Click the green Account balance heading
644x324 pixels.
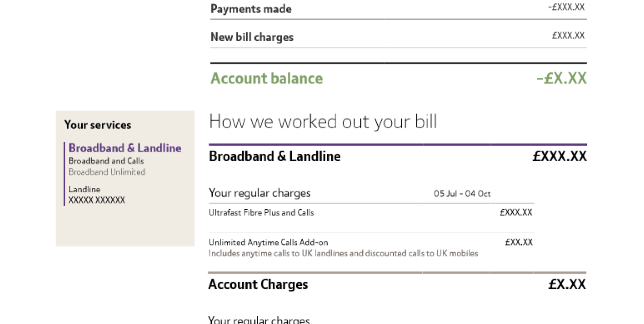(267, 78)
